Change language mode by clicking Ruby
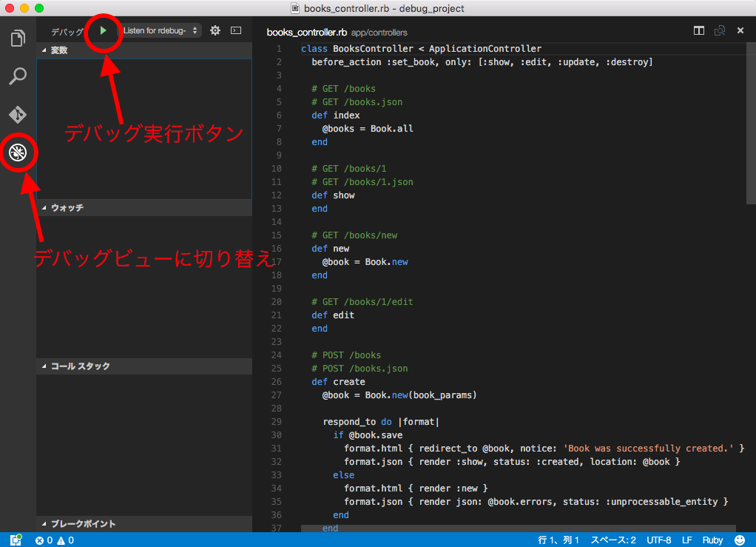Image resolution: width=756 pixels, height=547 pixels. click(712, 540)
